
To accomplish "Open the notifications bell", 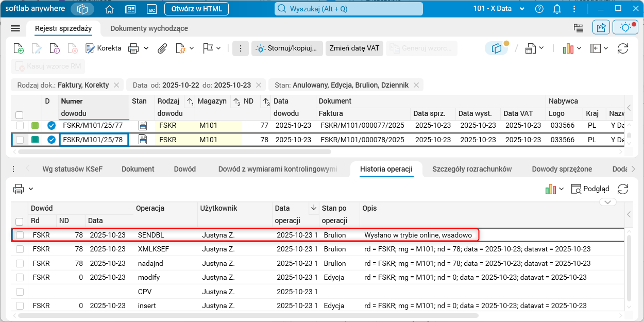I will pos(557,9).
